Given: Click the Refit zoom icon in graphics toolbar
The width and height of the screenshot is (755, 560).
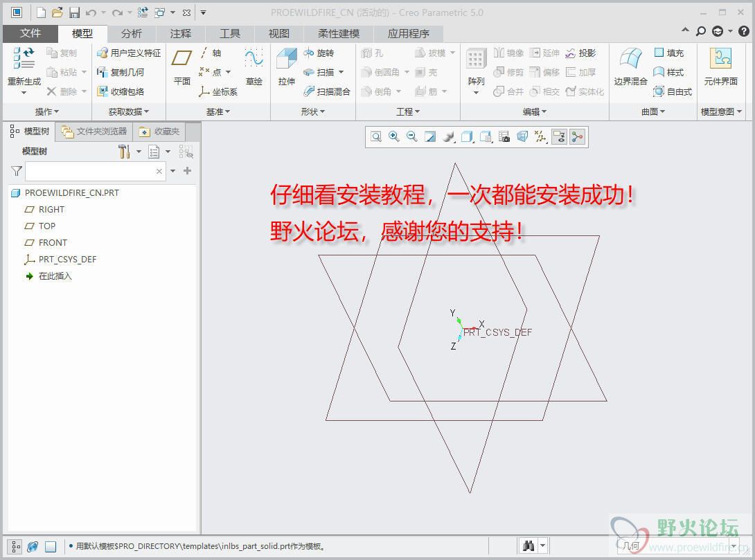Looking at the screenshot, I should [376, 137].
